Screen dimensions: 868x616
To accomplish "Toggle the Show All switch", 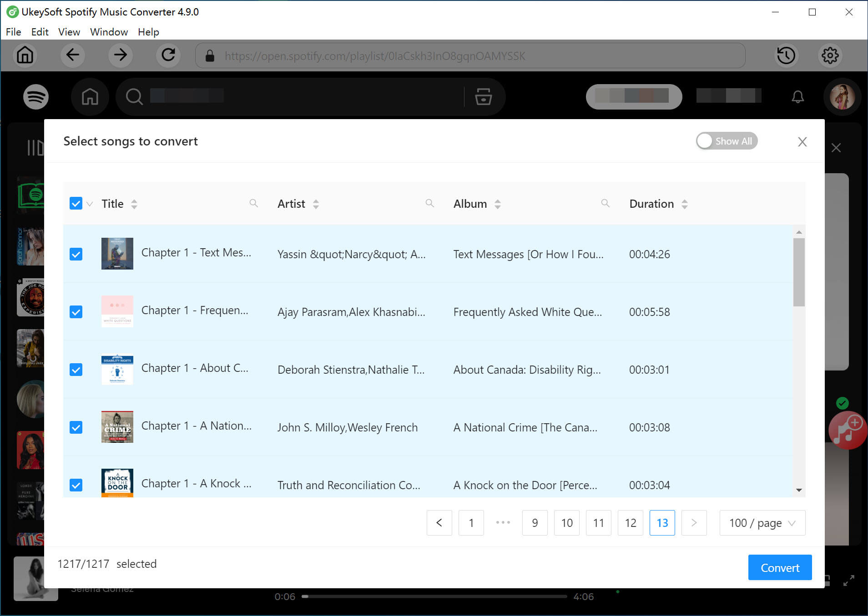I will pos(727,141).
